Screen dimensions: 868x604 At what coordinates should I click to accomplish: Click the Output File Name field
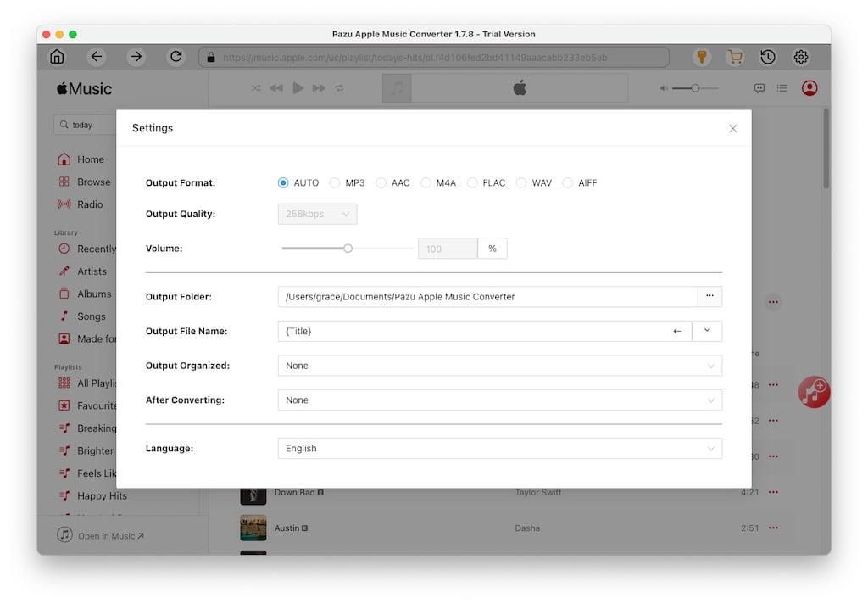click(484, 331)
